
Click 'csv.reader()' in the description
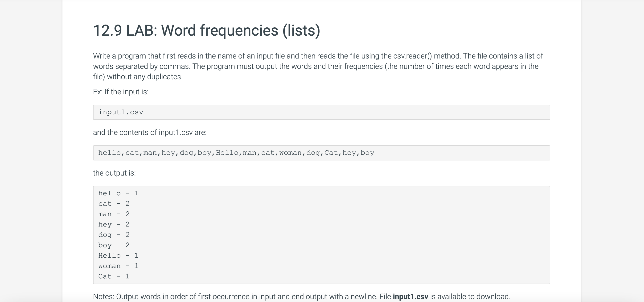point(413,56)
